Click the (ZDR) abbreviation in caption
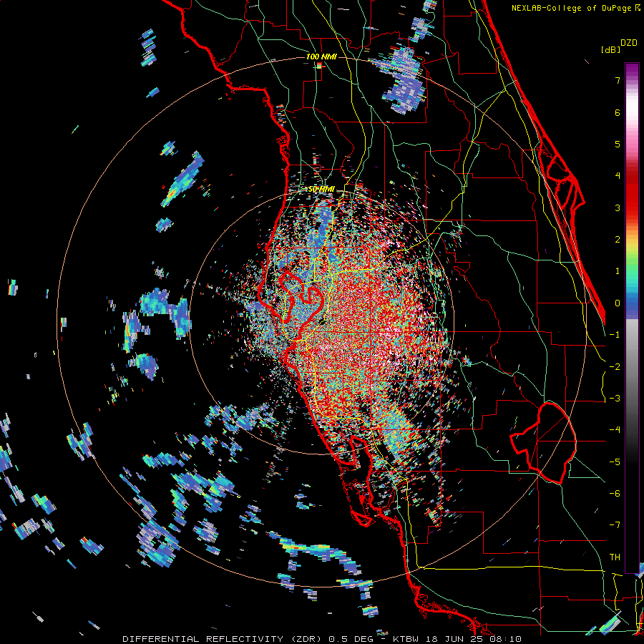 point(306,639)
